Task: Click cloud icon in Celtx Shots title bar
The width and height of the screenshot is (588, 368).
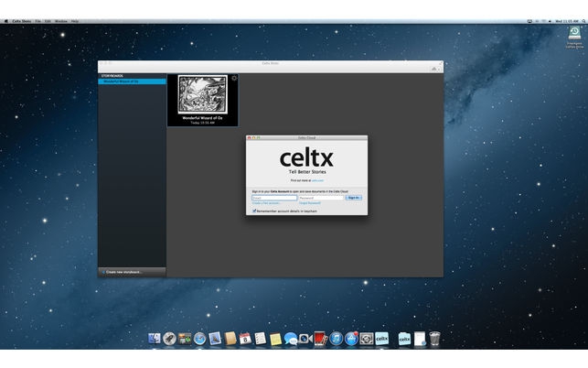Action: 433,69
